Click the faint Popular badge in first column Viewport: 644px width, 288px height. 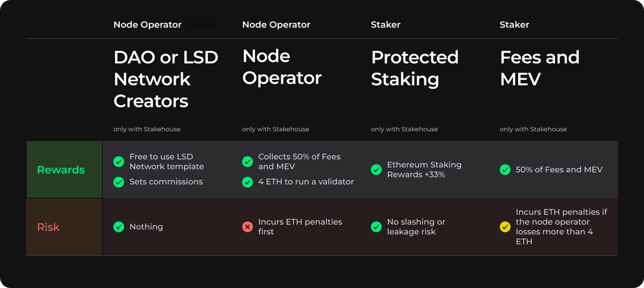202,25
